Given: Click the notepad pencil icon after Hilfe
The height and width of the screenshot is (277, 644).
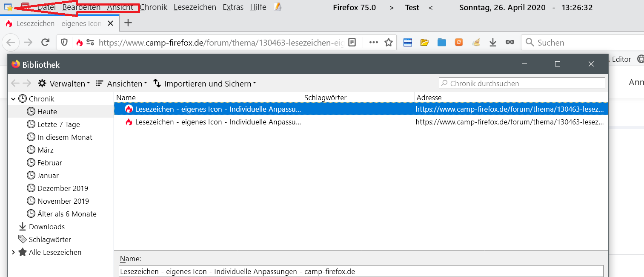Looking at the screenshot, I should [278, 7].
